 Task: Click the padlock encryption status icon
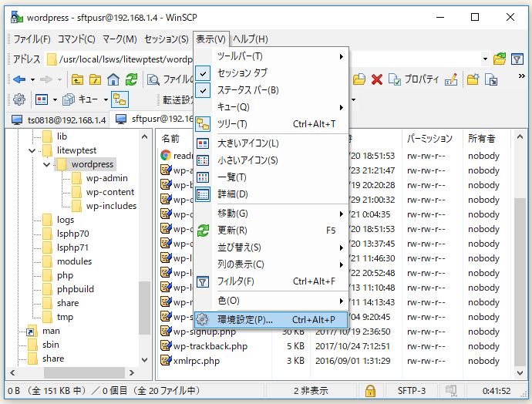[370, 390]
